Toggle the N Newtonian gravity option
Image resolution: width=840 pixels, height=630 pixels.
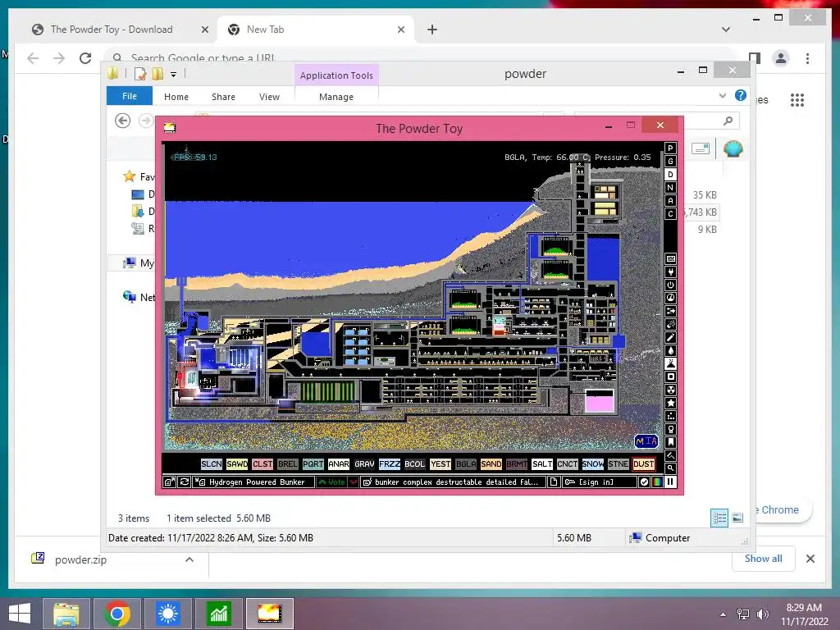[670, 188]
